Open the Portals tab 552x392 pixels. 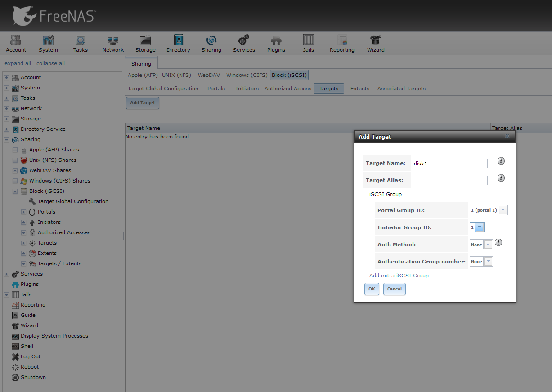coord(216,89)
